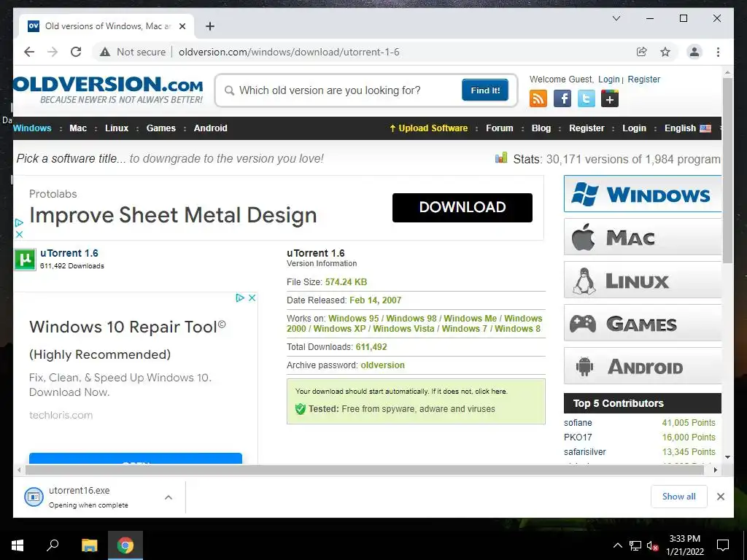The image size is (747, 560).
Task: Click the Google Plus icon
Action: coord(610,99)
